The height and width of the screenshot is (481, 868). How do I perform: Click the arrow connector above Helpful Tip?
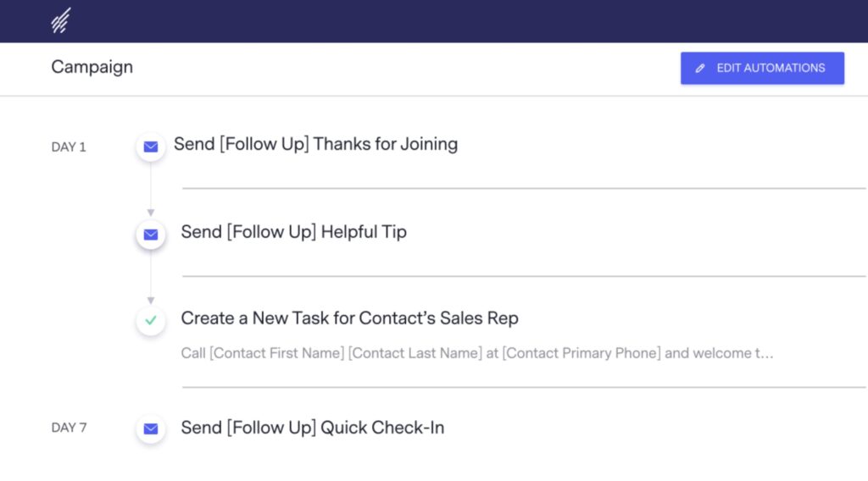coord(151,212)
